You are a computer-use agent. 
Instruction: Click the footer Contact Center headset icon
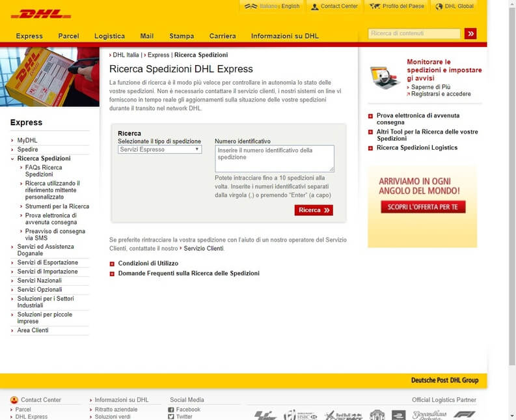pyautogui.click(x=14, y=400)
